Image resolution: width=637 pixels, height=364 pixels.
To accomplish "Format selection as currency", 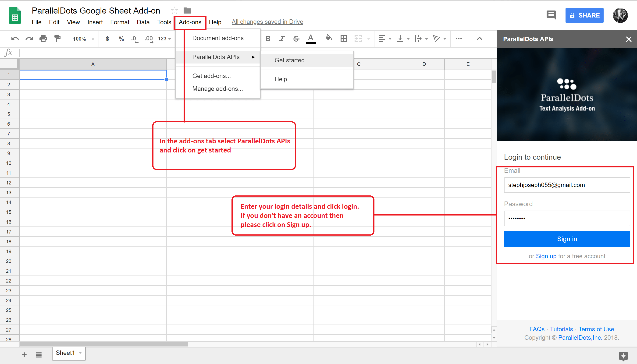I will coord(107,39).
